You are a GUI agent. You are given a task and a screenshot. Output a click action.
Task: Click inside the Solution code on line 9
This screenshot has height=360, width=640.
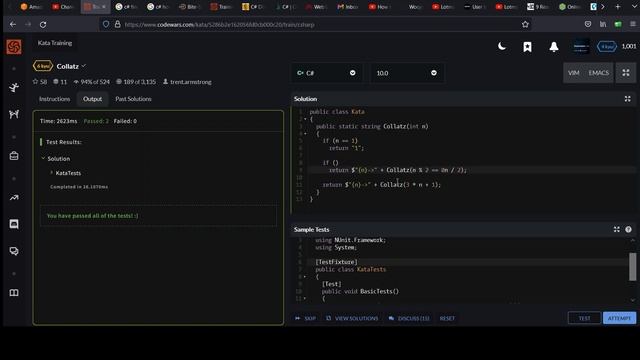(x=471, y=170)
